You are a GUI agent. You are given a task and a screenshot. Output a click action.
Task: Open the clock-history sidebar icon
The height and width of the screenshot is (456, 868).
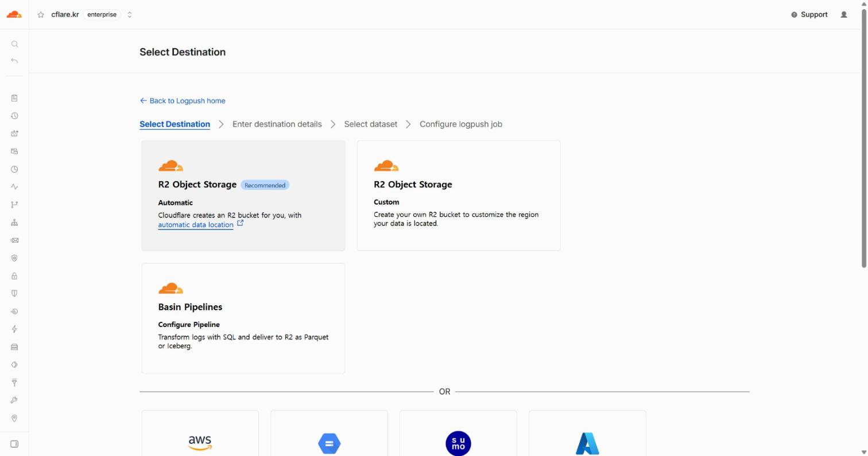[x=14, y=116]
